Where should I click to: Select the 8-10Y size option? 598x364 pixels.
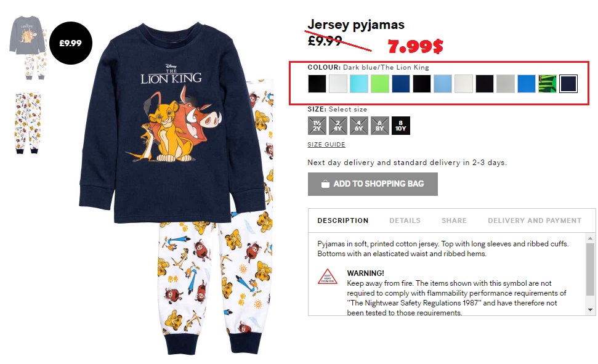click(400, 126)
